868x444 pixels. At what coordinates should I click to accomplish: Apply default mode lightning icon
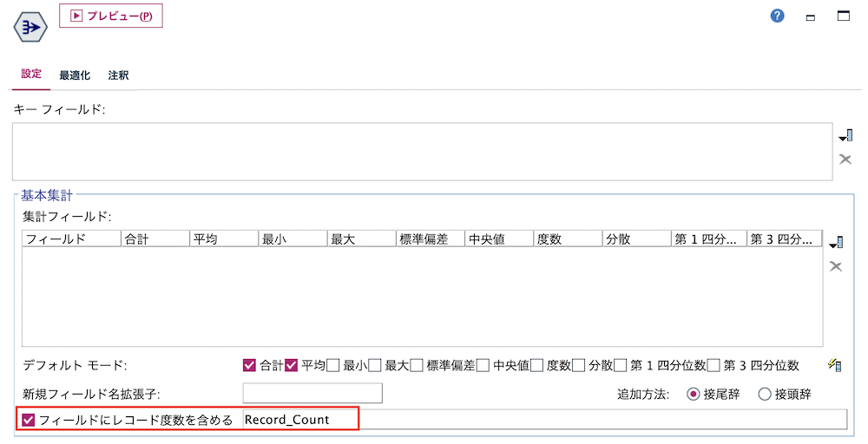pyautogui.click(x=835, y=365)
